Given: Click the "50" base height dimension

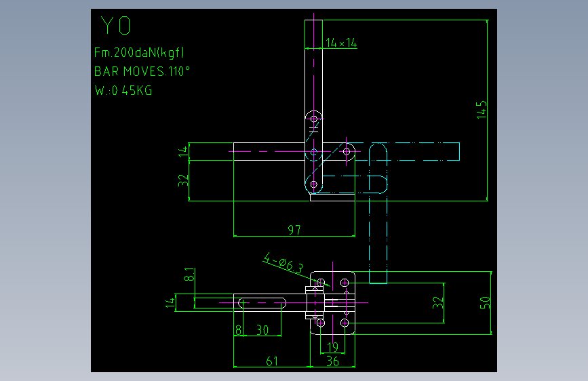Looking at the screenshot, I should [485, 302].
